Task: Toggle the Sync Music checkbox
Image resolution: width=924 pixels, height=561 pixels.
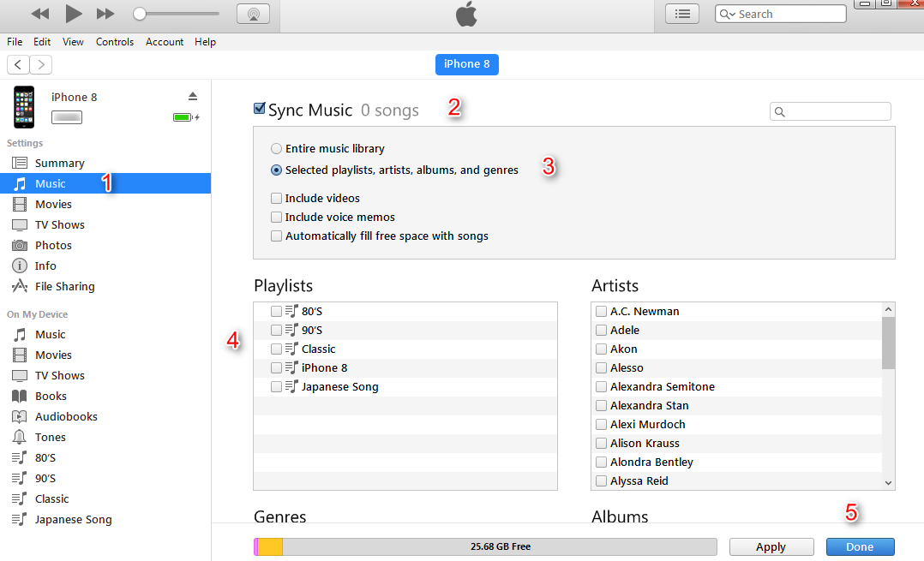Action: pos(259,108)
